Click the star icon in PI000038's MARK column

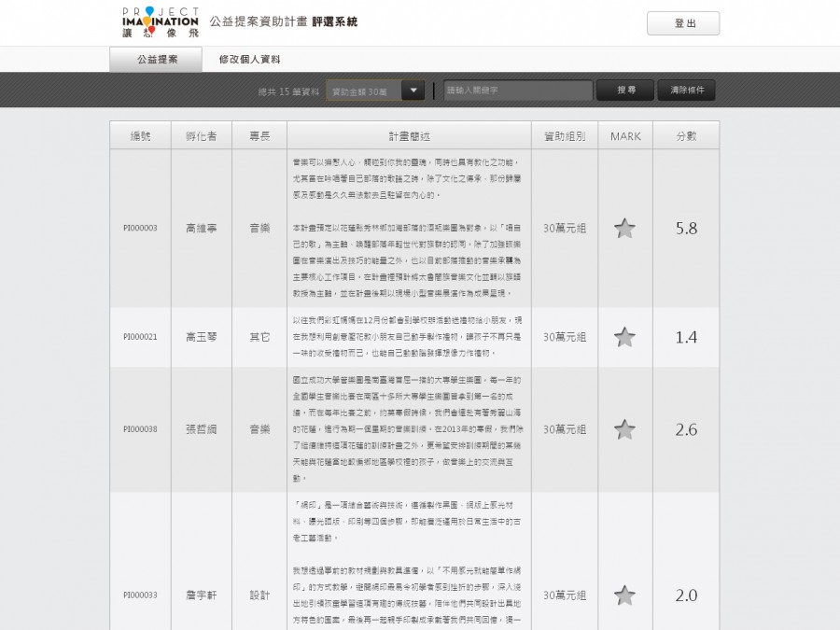[x=624, y=430]
